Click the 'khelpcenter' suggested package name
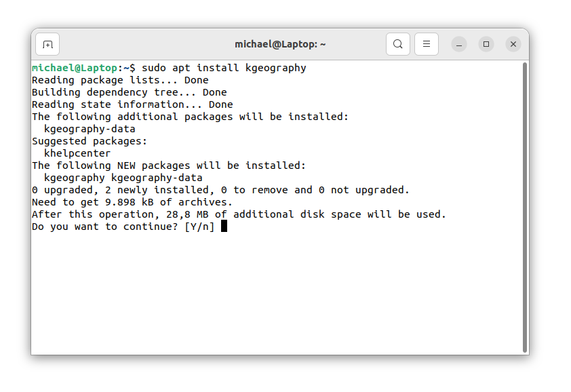This screenshot has height=392, width=571. [x=77, y=153]
